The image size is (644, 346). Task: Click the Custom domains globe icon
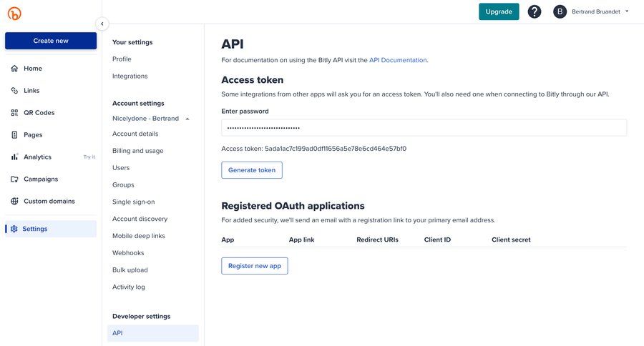[x=14, y=201]
